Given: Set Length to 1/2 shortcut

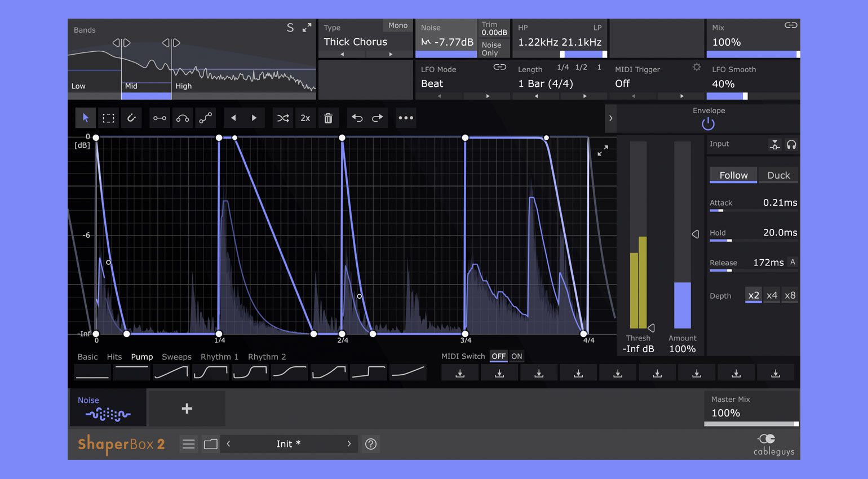Looking at the screenshot, I should [x=581, y=67].
